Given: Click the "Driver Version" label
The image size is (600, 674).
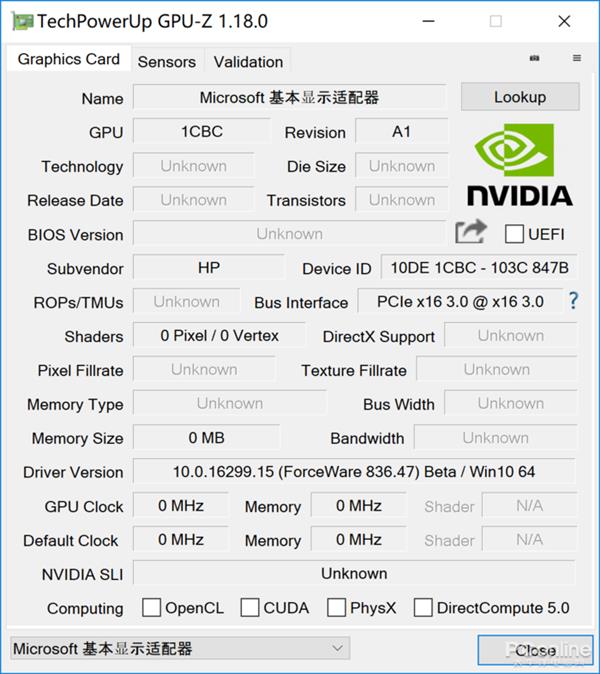Looking at the screenshot, I should 73,472.
